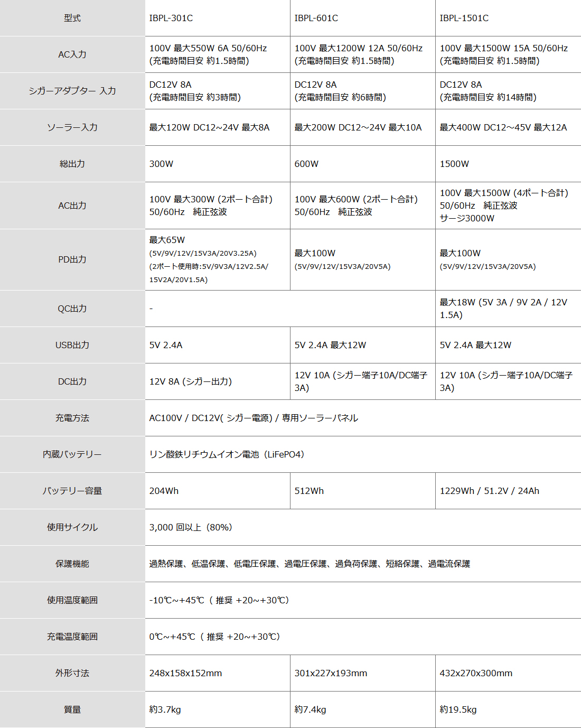581x728 pixels.
Task: Click the バッテリー容量 row label
Action: 72,491
